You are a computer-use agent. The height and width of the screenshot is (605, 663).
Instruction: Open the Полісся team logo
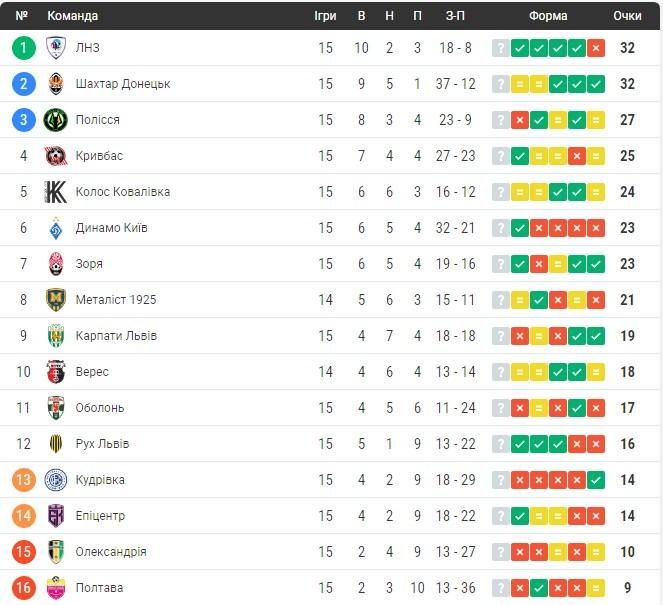click(x=56, y=120)
